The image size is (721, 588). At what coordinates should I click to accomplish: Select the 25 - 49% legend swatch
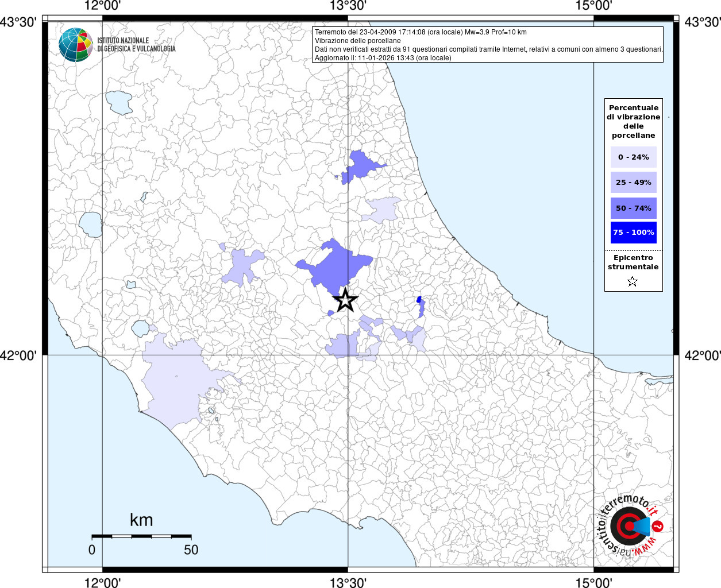point(633,182)
